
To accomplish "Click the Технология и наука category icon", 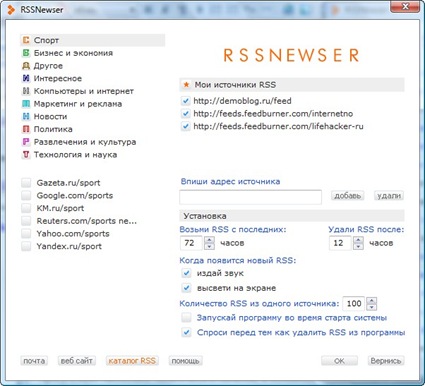I will click(x=26, y=155).
